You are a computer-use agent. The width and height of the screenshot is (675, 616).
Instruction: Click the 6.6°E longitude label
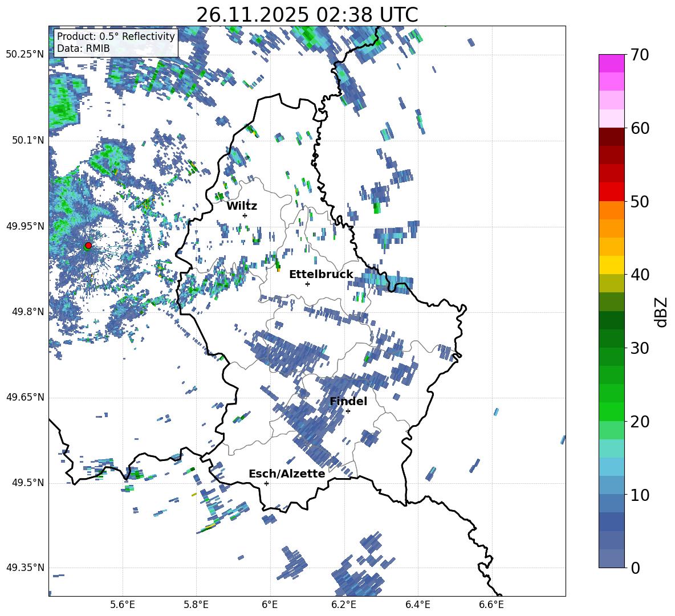491,605
